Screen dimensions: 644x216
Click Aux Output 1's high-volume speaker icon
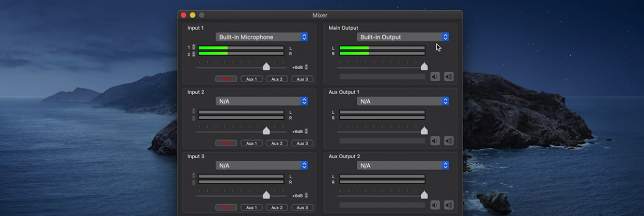coord(449,141)
